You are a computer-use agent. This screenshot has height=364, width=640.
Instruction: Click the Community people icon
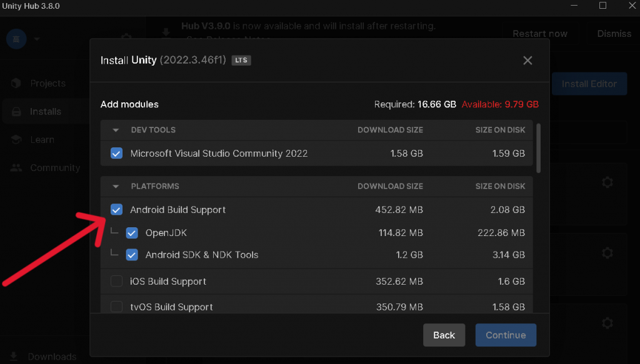(x=16, y=167)
